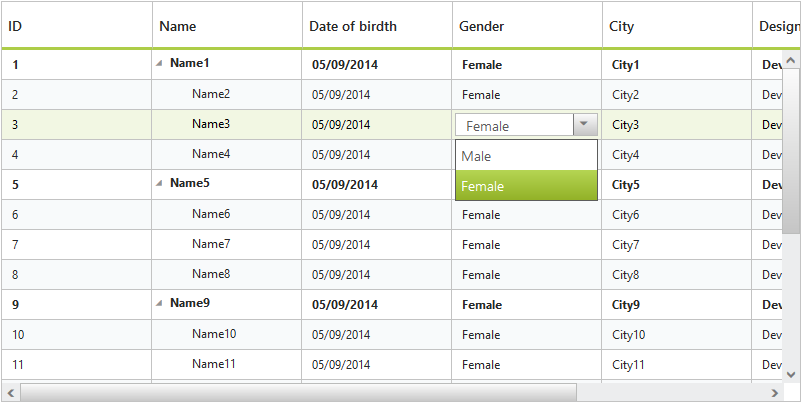
Task: Click the horizontal scrollbar right arrow
Action: coord(775,392)
